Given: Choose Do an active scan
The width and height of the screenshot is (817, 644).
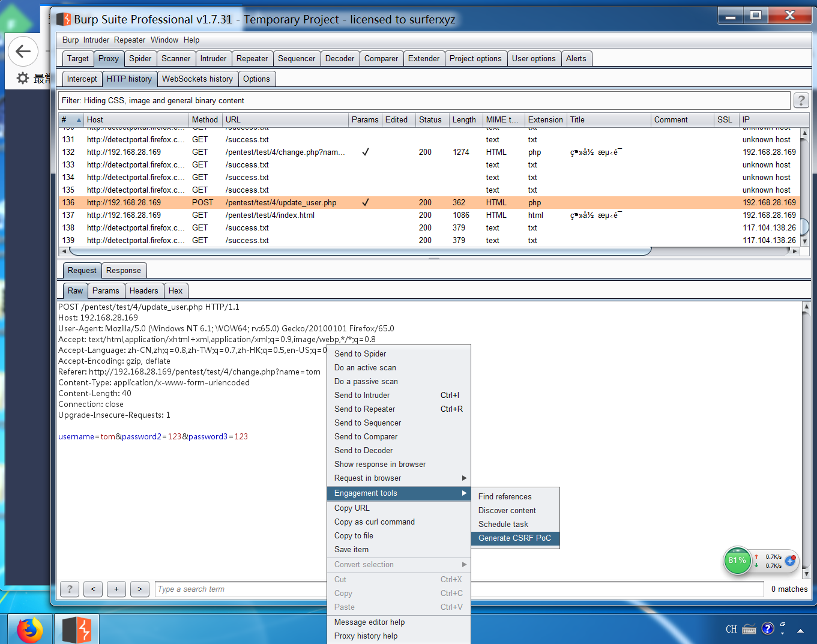Looking at the screenshot, I should tap(399, 367).
